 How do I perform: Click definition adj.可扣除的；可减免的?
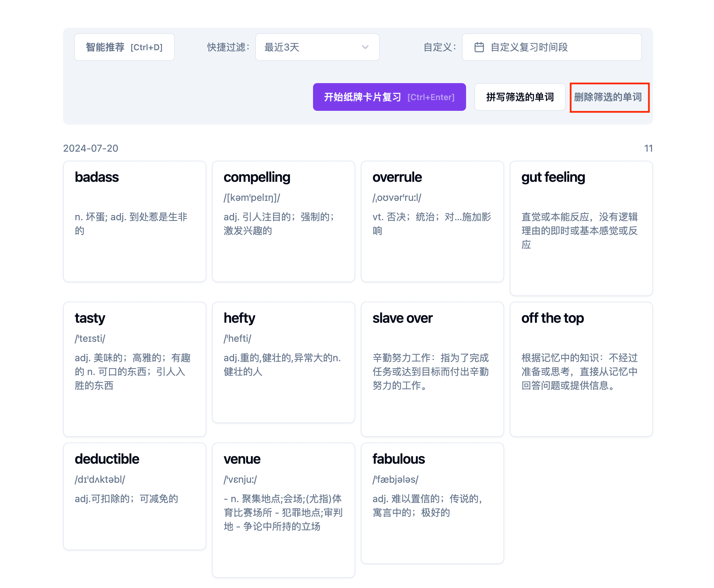tap(126, 499)
